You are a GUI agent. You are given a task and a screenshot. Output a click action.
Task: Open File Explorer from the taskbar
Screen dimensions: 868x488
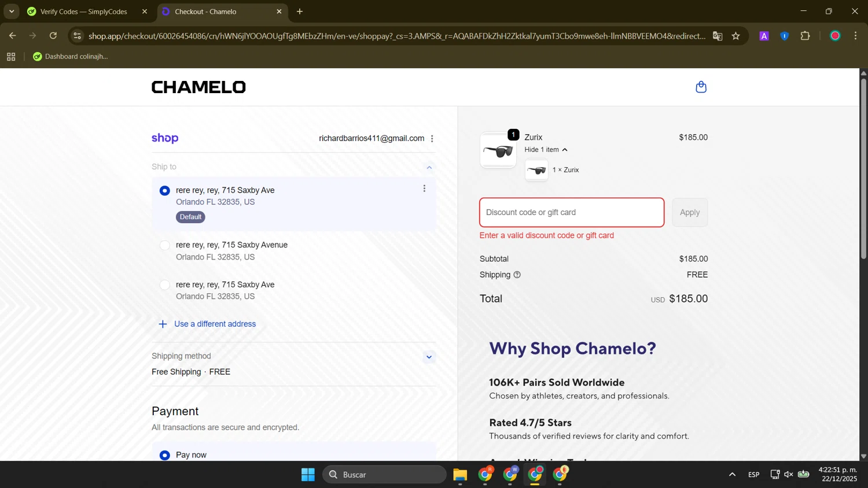(x=460, y=475)
